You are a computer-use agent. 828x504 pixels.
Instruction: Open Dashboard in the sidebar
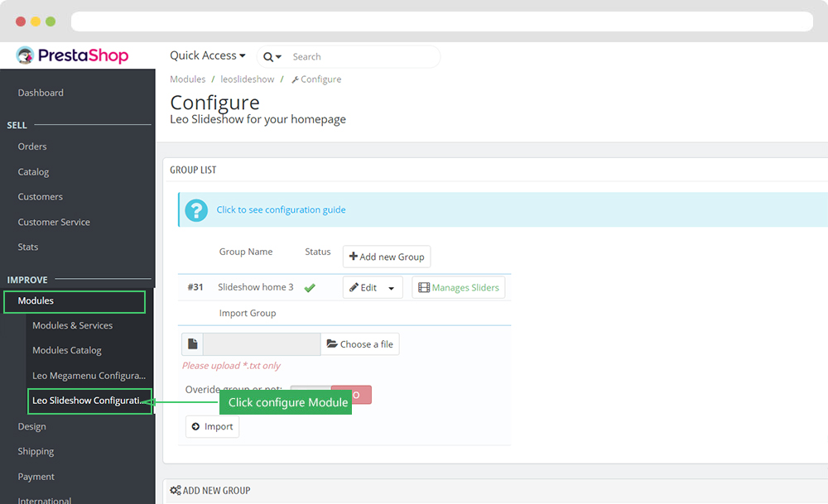pos(41,93)
